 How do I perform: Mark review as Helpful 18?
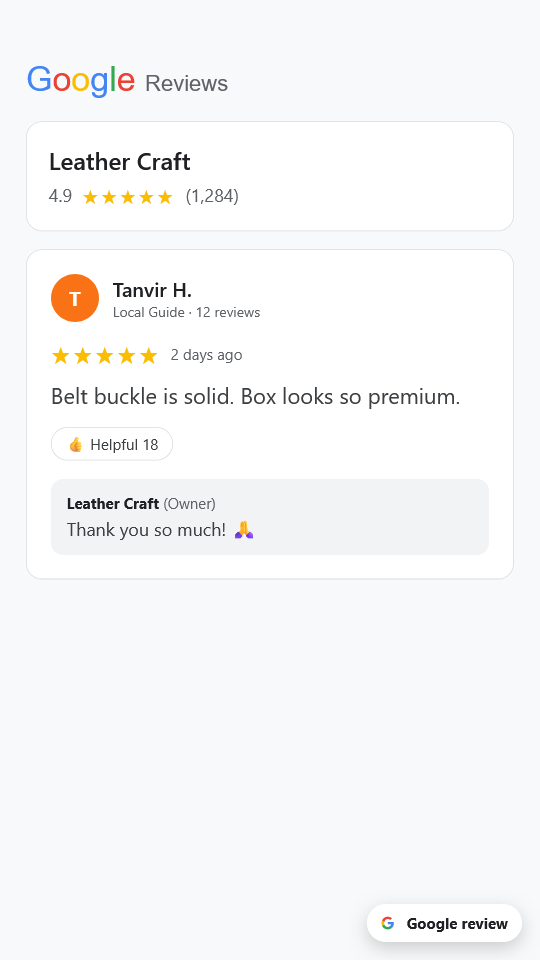[112, 444]
